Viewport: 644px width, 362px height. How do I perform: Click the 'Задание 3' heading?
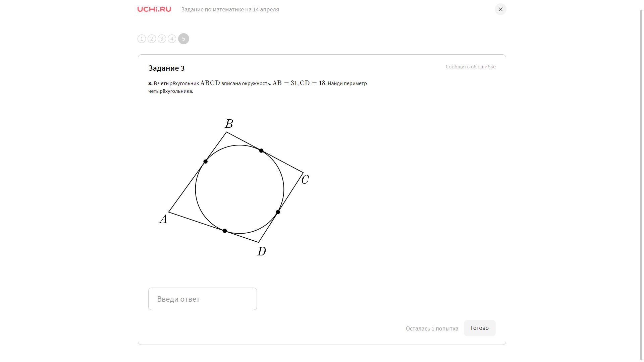point(166,68)
